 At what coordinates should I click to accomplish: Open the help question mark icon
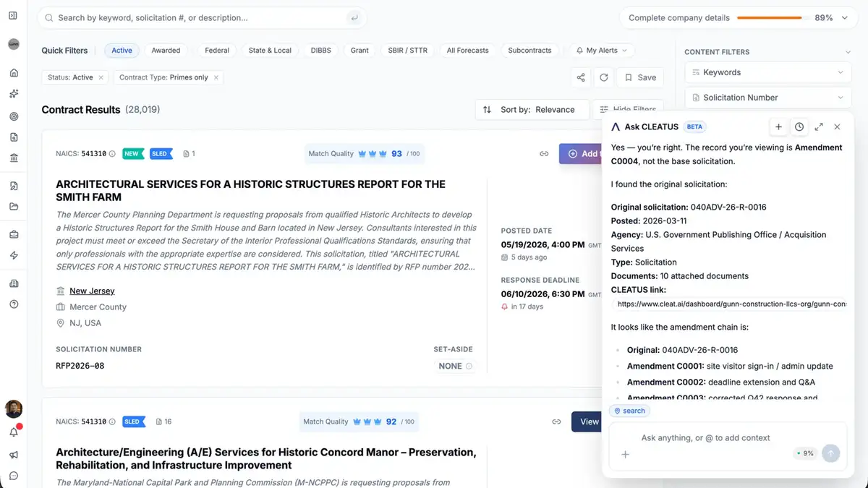(x=14, y=304)
